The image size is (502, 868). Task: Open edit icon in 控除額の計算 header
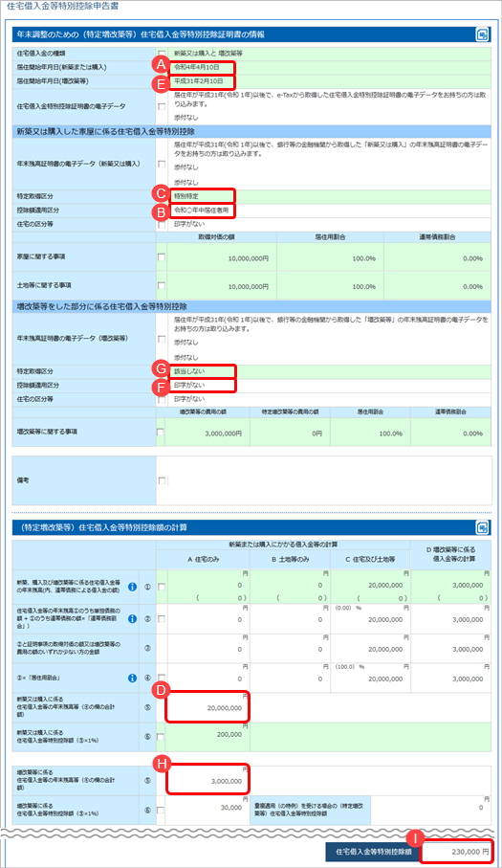(482, 527)
